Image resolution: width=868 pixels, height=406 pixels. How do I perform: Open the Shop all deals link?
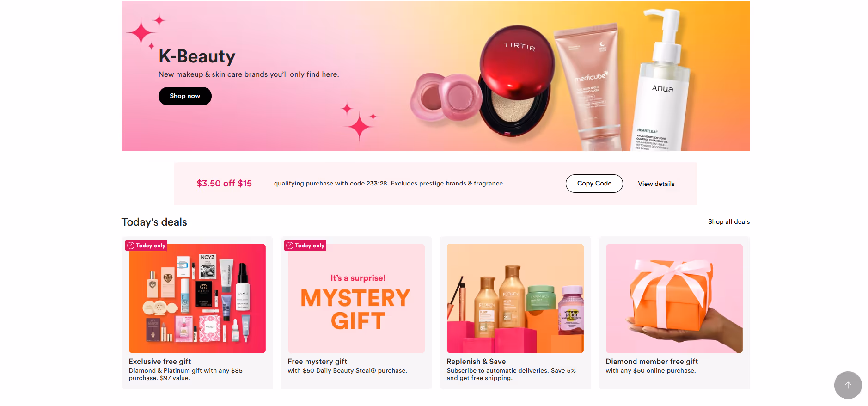729,222
